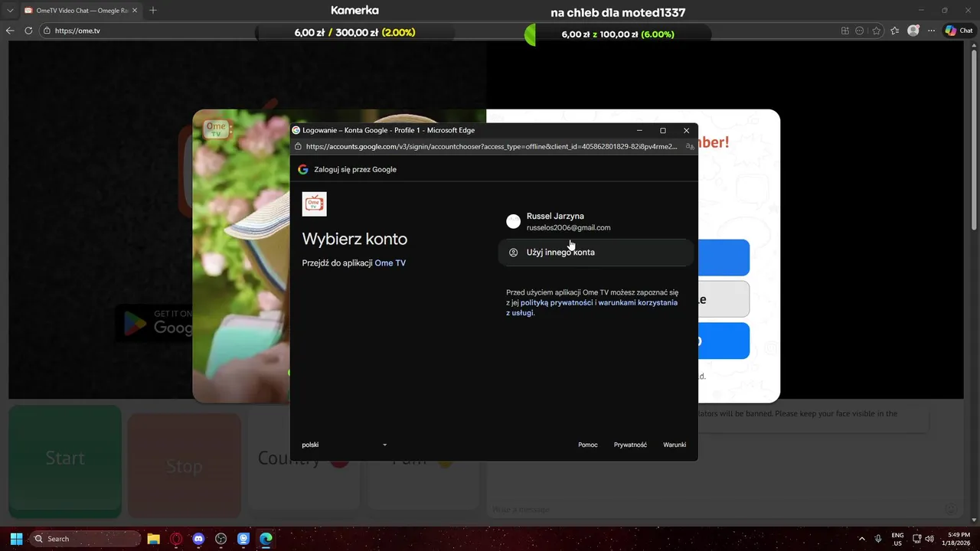Minimize the Google sign-in popup window
The height and width of the screenshot is (551, 980).
pos(639,130)
